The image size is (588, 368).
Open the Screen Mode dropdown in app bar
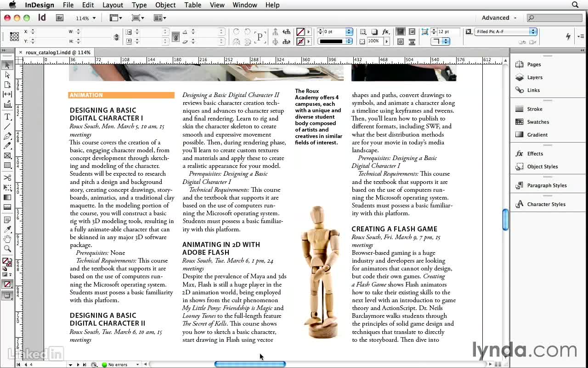tap(138, 18)
